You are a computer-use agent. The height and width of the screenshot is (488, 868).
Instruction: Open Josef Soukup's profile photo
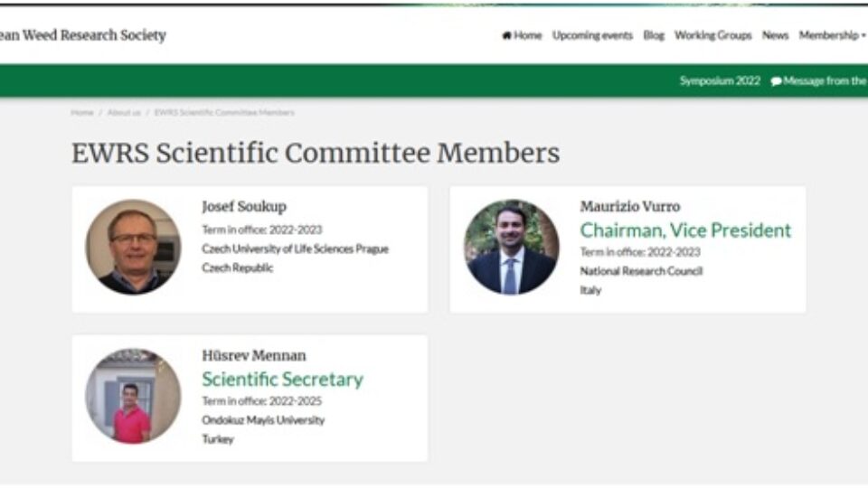tap(133, 247)
